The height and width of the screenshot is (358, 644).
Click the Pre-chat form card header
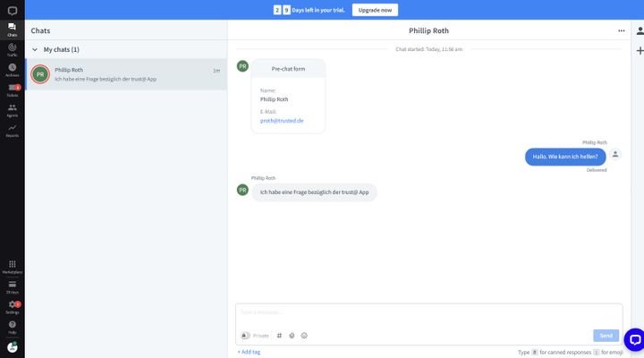tap(288, 69)
